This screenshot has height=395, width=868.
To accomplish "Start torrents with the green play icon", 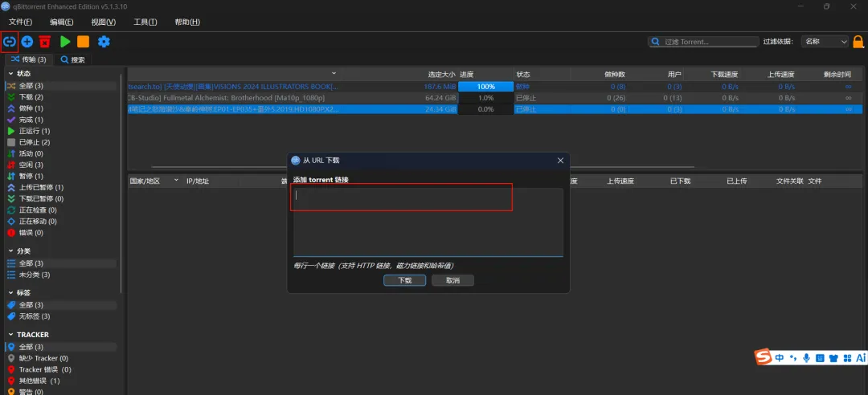I will click(x=65, y=42).
